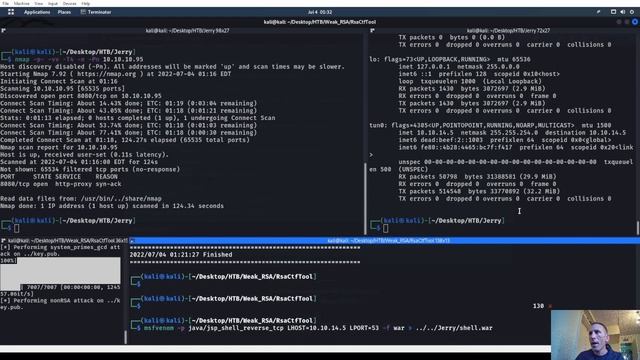Click 'RX packets 50798' line under tun0

click(478, 177)
